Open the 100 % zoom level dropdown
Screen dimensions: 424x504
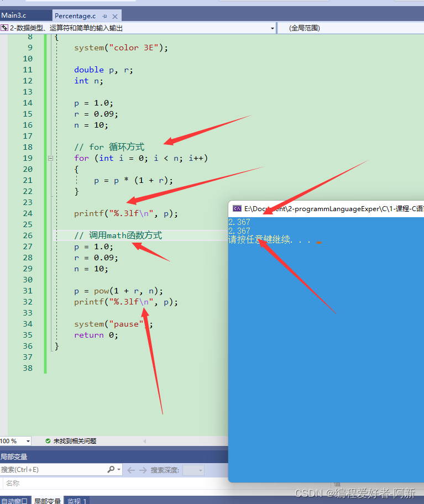click(x=28, y=441)
